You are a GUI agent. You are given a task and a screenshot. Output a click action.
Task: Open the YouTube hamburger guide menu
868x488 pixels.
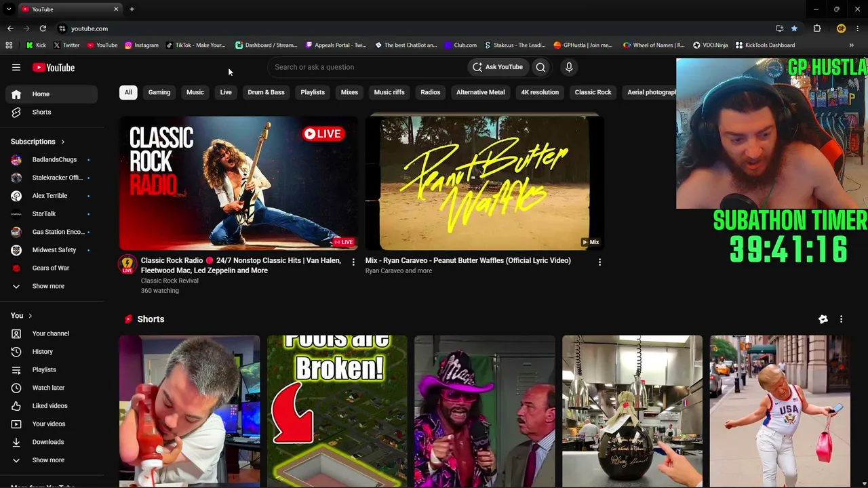click(x=16, y=67)
